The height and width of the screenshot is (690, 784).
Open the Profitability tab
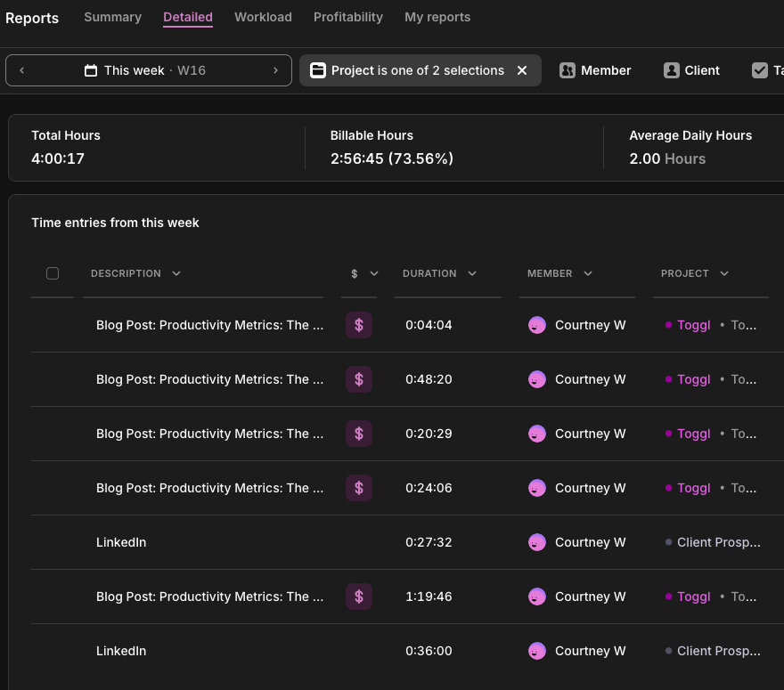(x=348, y=17)
